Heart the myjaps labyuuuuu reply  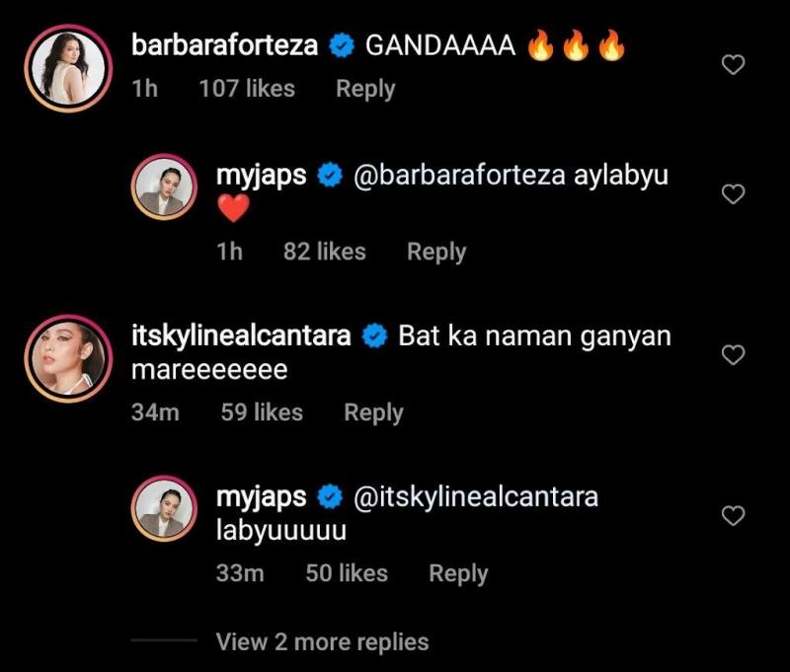tap(733, 515)
